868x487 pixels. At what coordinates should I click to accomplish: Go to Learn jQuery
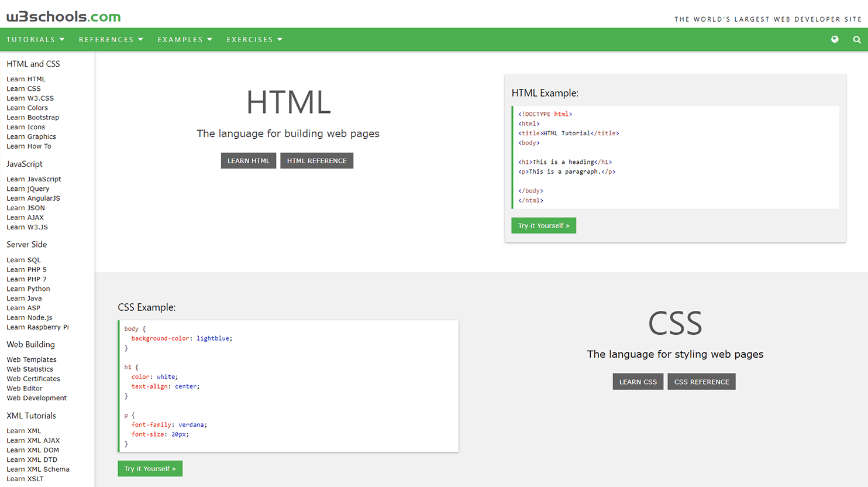point(28,188)
